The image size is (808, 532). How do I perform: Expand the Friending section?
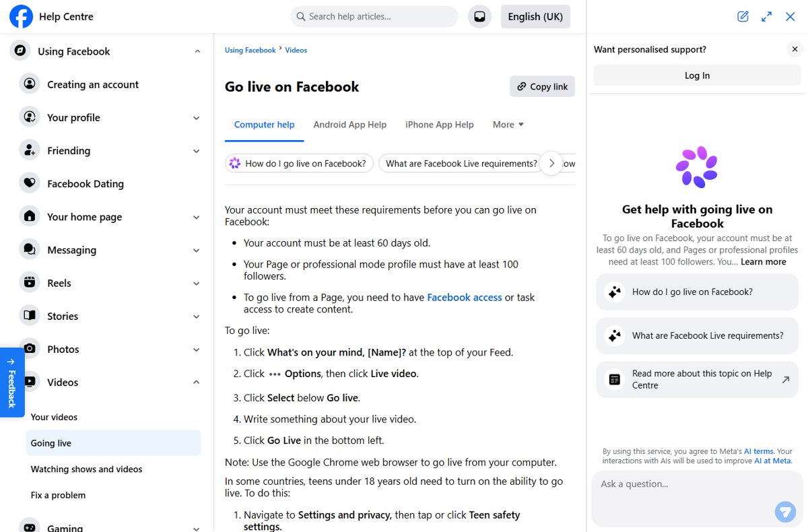click(197, 151)
